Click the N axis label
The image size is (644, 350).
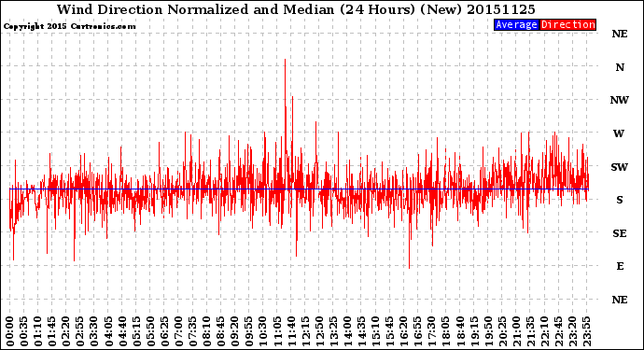coord(620,67)
